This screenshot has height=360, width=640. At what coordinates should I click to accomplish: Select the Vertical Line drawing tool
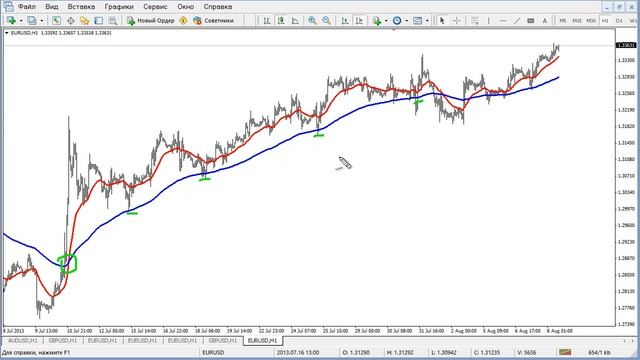coord(489,20)
